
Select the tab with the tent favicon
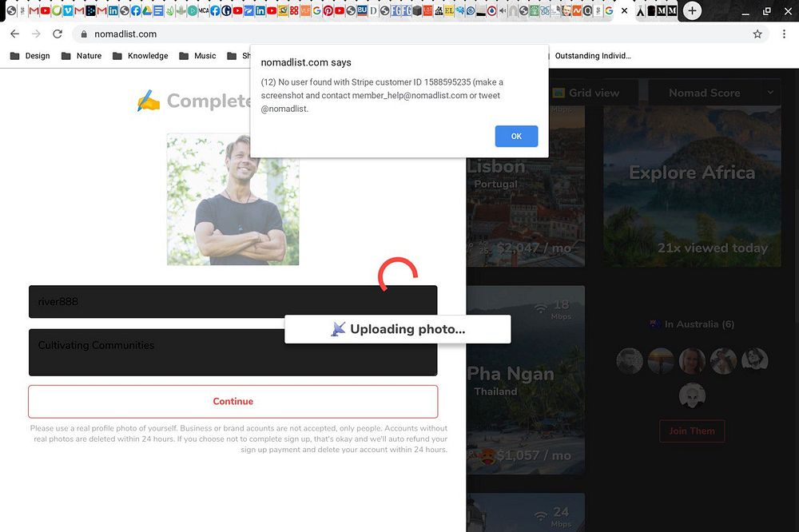click(639, 10)
